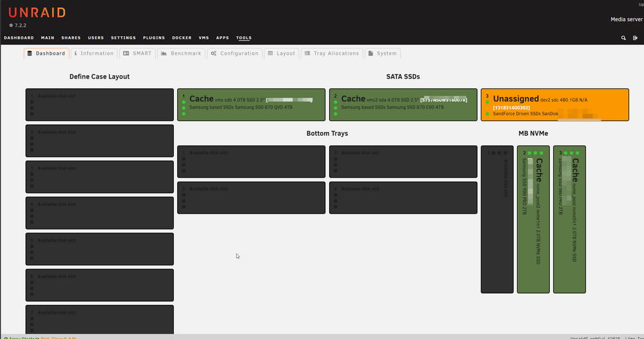Click Define Case Layout available slot 4
Viewport: 644px width, 339px height.
(x=99, y=213)
